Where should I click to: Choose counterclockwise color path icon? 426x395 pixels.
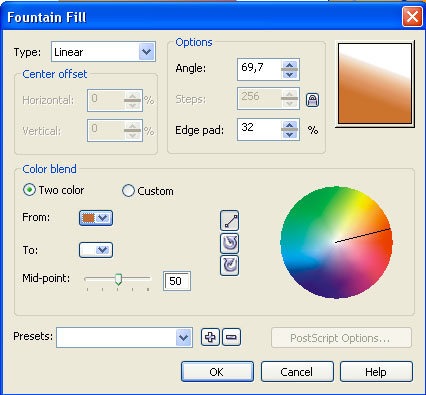(x=229, y=243)
